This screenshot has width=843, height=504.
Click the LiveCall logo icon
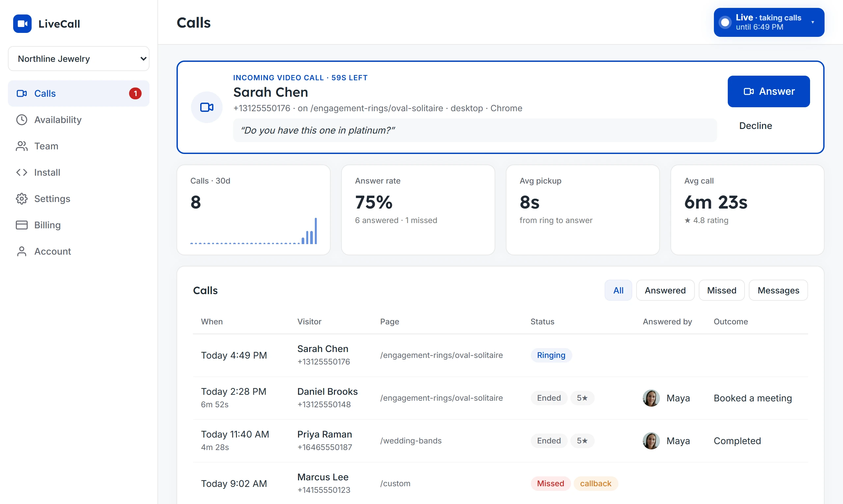pos(22,23)
